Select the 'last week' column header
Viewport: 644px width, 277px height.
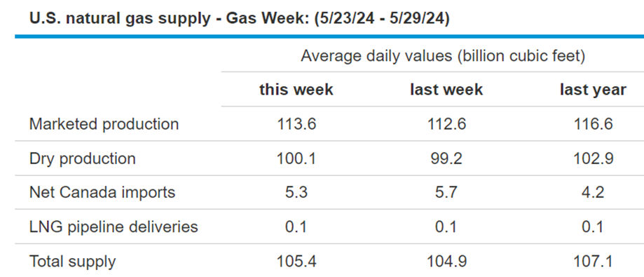[446, 90]
